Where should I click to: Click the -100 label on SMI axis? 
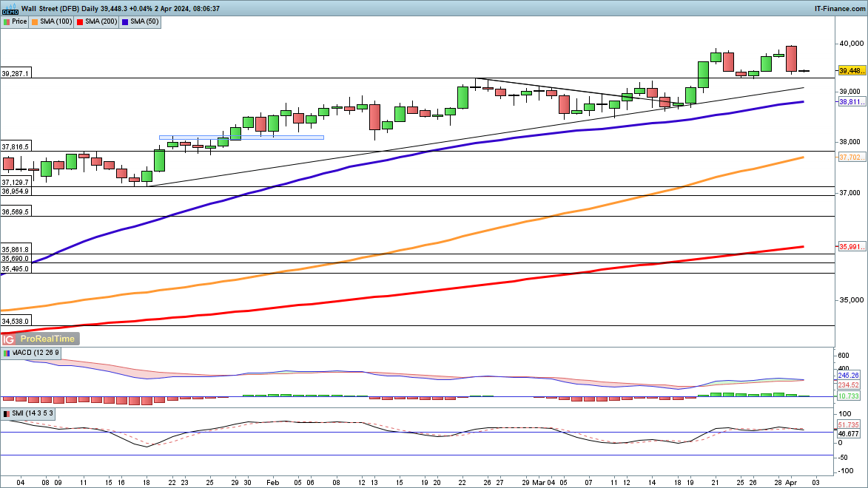tap(847, 471)
